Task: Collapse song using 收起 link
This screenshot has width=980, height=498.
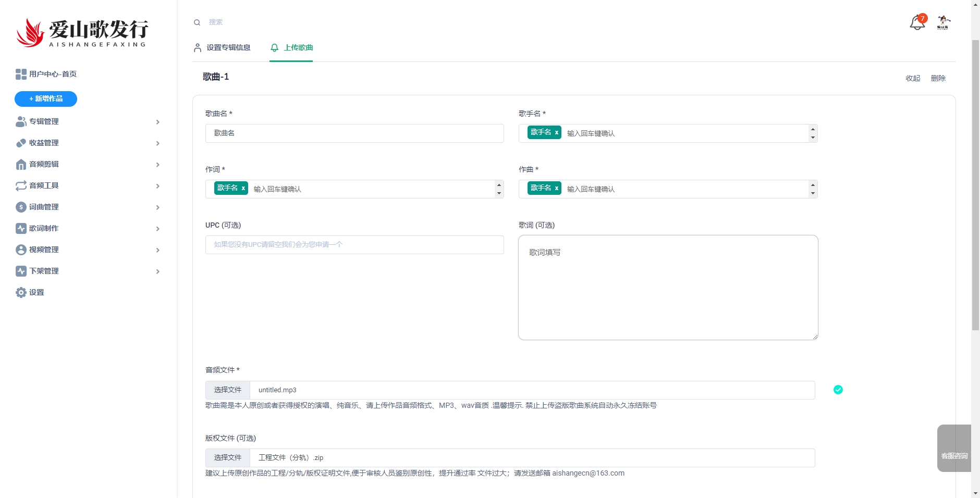Action: click(913, 78)
